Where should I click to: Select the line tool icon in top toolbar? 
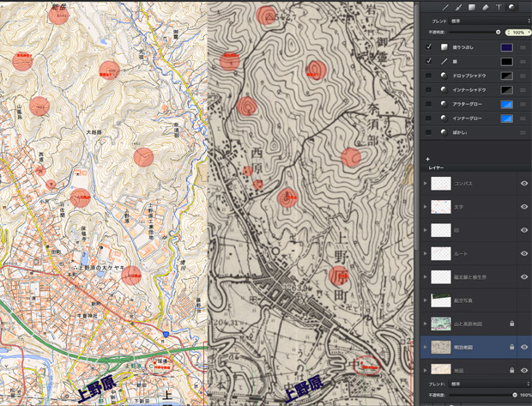(444, 6)
